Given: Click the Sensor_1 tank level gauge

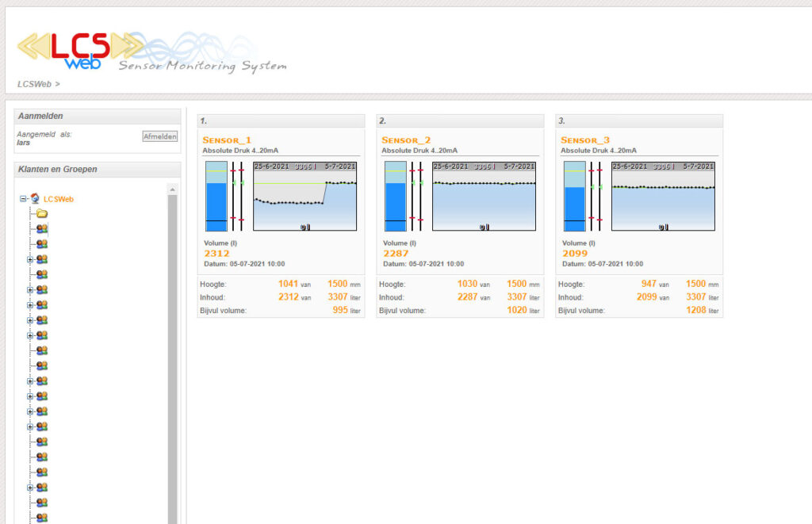Looking at the screenshot, I should tap(216, 197).
